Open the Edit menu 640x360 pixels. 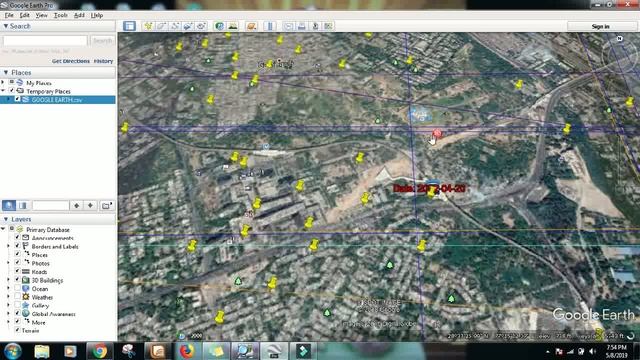(24, 16)
